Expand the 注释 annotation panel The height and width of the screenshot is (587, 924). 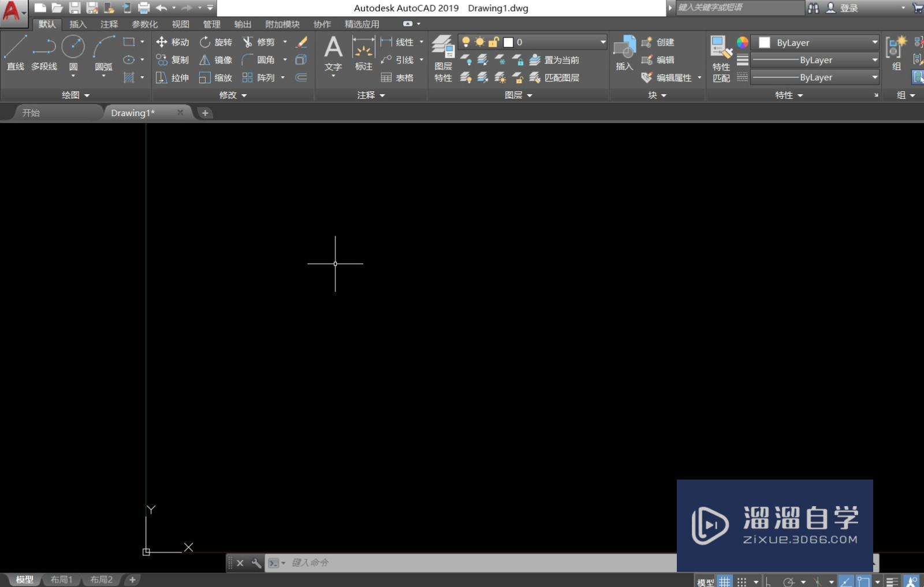[371, 95]
